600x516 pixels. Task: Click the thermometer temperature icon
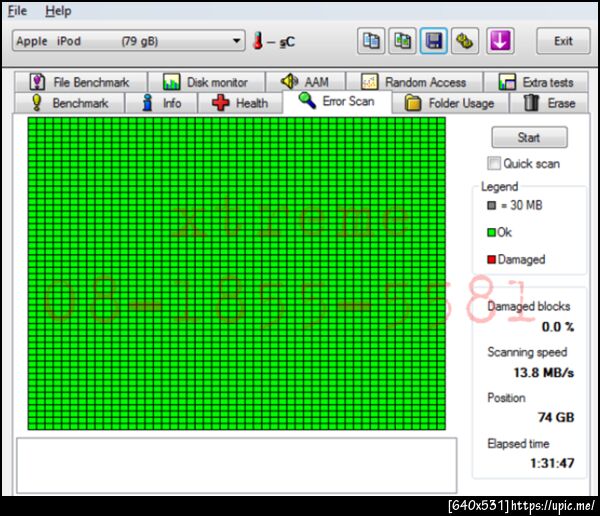pyautogui.click(x=258, y=41)
